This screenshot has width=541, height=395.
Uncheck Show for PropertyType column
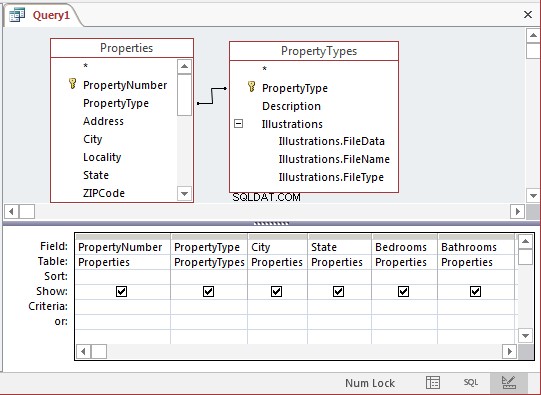click(208, 292)
